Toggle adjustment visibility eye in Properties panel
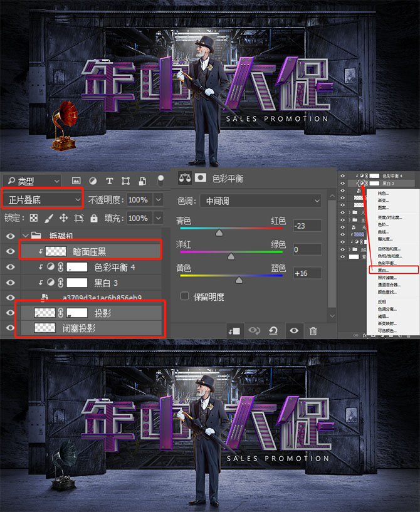The height and width of the screenshot is (512, 420). (x=293, y=331)
